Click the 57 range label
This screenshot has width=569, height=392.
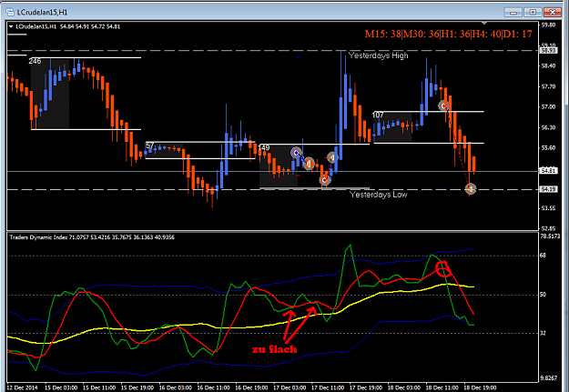pyautogui.click(x=149, y=146)
